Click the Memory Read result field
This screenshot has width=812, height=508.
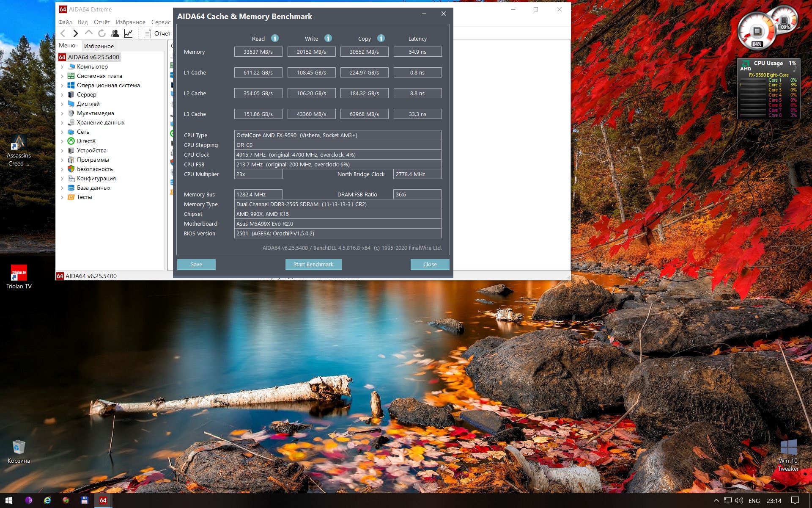point(258,52)
